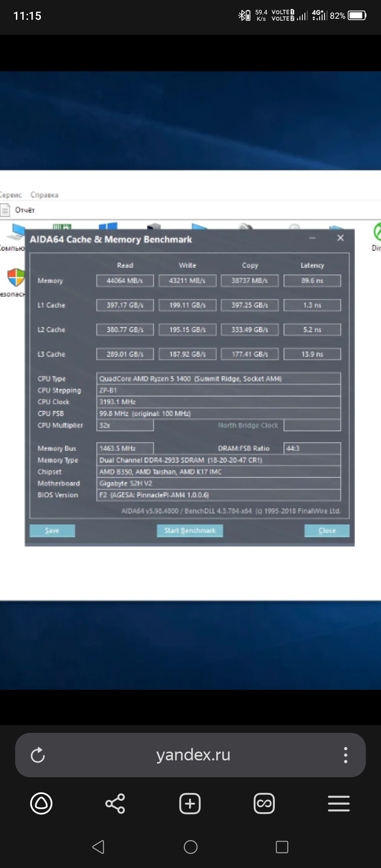Tap the Android home button

tap(190, 847)
